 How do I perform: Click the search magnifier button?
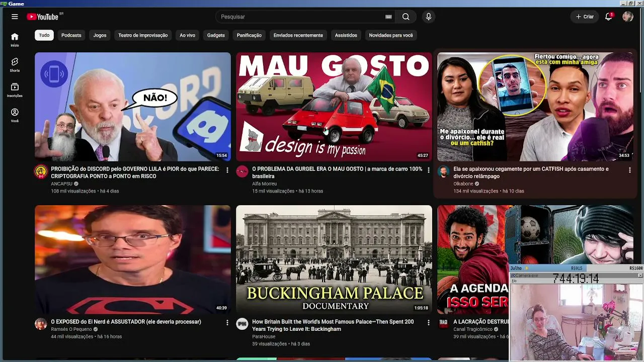pyautogui.click(x=406, y=17)
